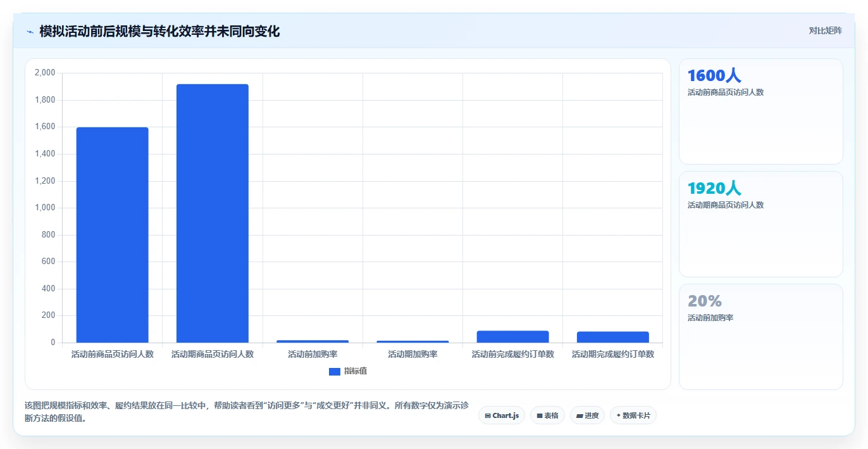Viewport: 868px width, 449px height.
Task: Click the 数据卡片 chip
Action: 633,415
